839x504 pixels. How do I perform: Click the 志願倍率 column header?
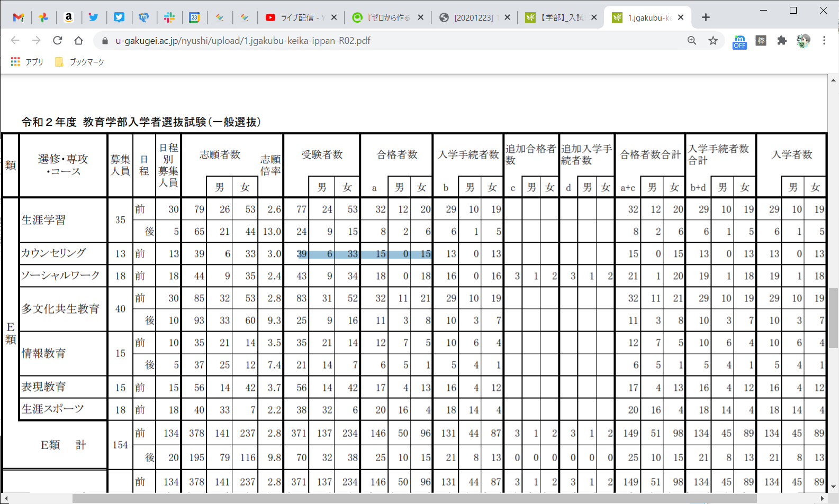(270, 165)
